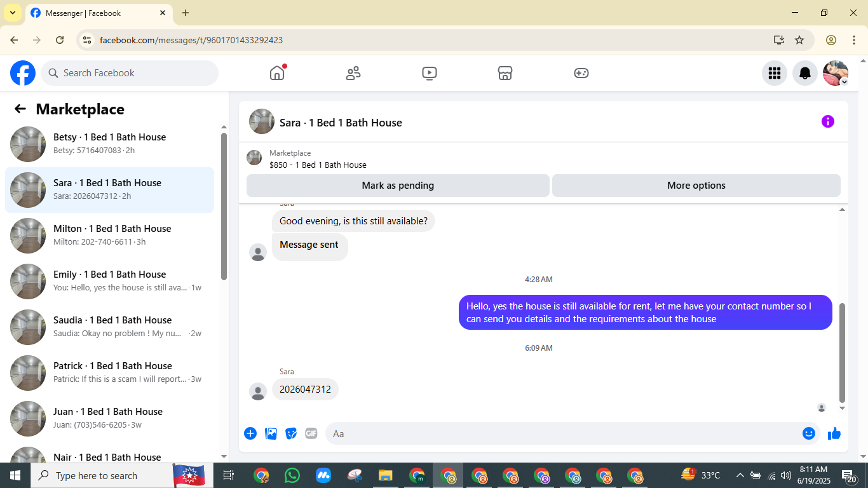868x488 pixels.
Task: Attach a photo using the image icon
Action: tap(271, 433)
